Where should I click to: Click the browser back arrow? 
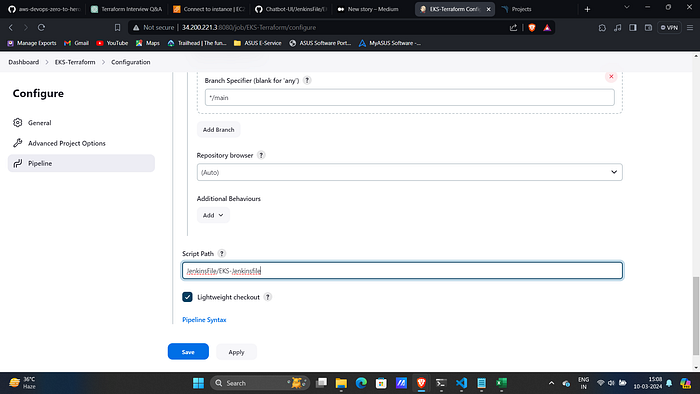tap(11, 28)
